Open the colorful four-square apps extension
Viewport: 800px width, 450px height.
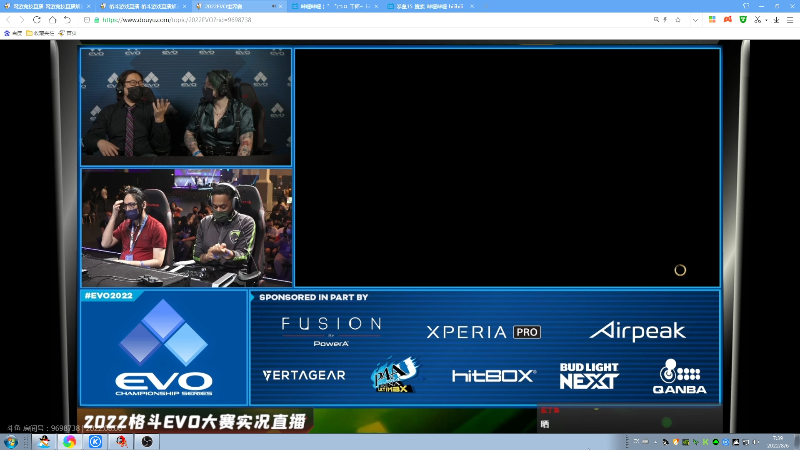click(x=712, y=19)
